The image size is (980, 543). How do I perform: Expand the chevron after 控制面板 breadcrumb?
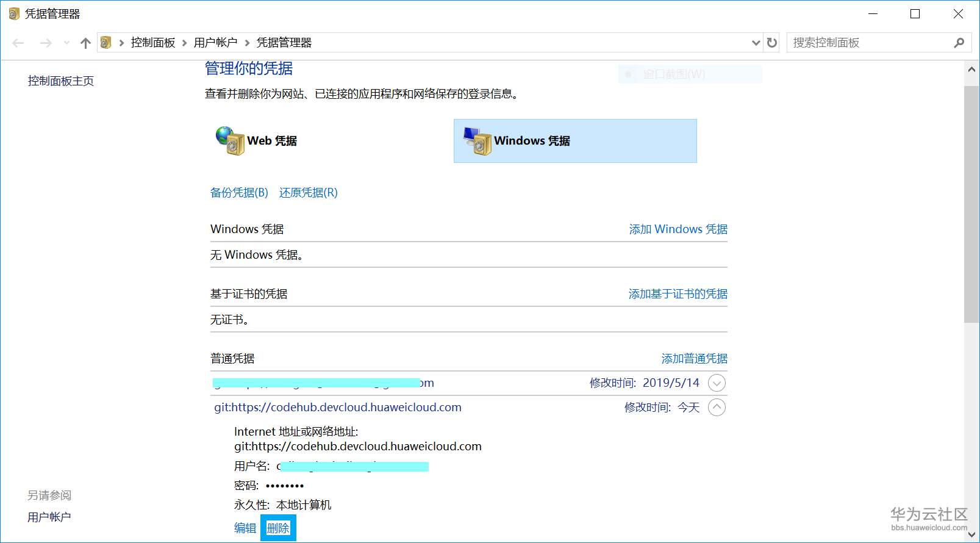(x=184, y=43)
